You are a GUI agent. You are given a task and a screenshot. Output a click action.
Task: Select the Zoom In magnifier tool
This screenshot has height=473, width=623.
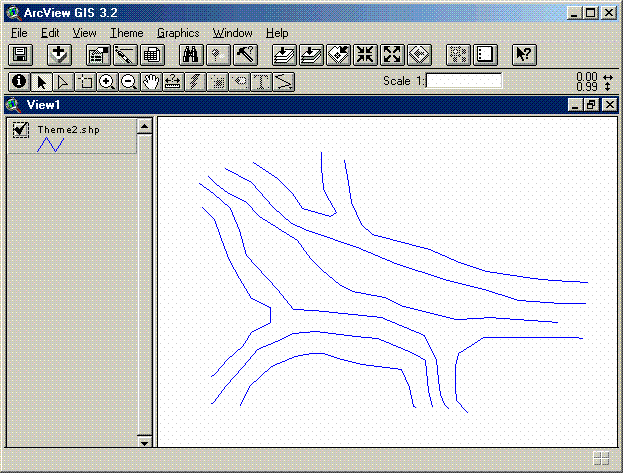click(107, 82)
